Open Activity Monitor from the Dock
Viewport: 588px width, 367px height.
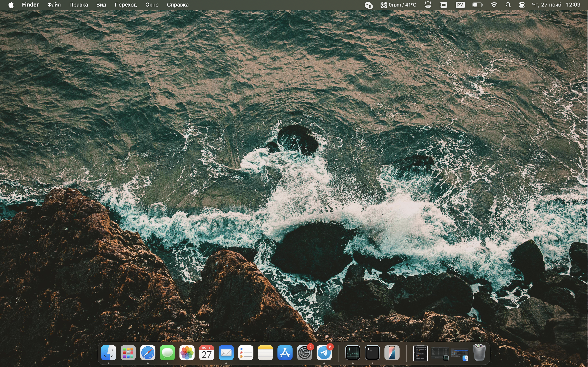tap(353, 353)
